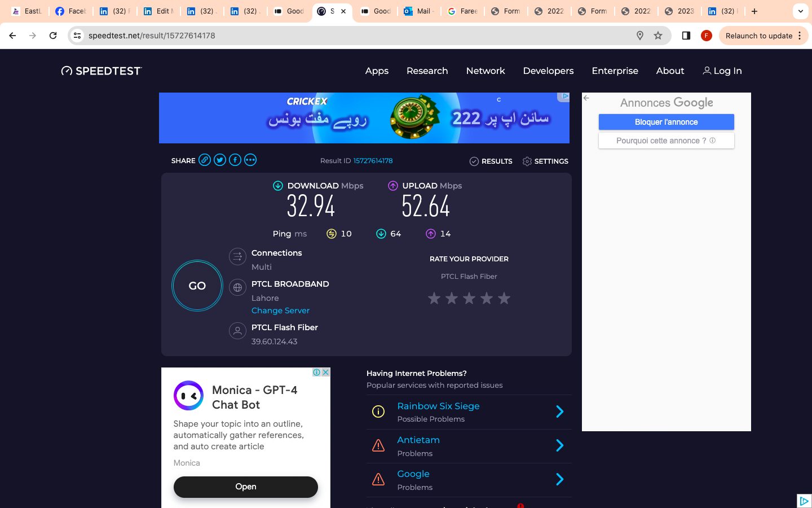Toggle the browser side panel
812x508 pixels.
click(686, 36)
